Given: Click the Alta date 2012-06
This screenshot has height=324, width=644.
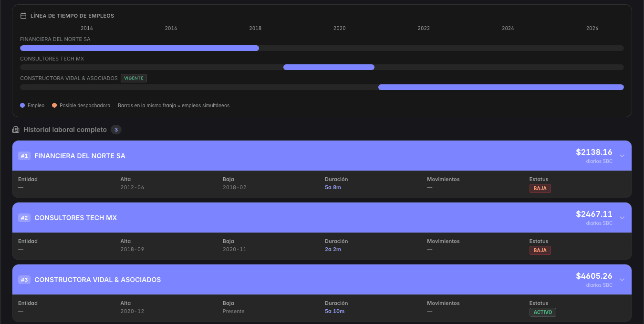Looking at the screenshot, I should pyautogui.click(x=132, y=188).
